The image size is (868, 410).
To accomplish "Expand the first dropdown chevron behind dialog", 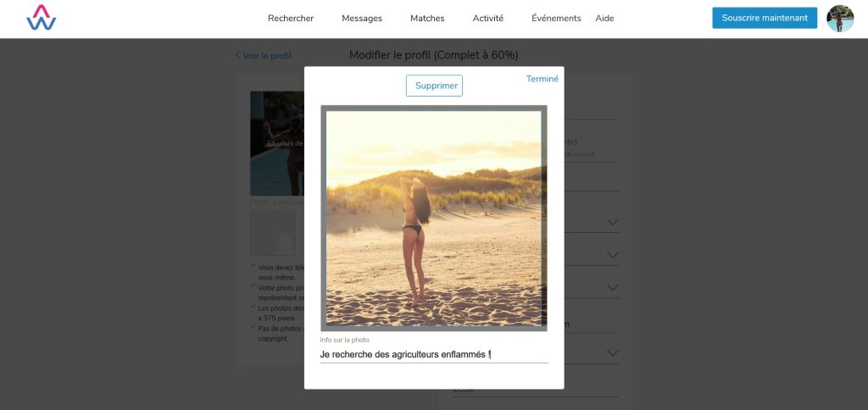I will tap(612, 222).
